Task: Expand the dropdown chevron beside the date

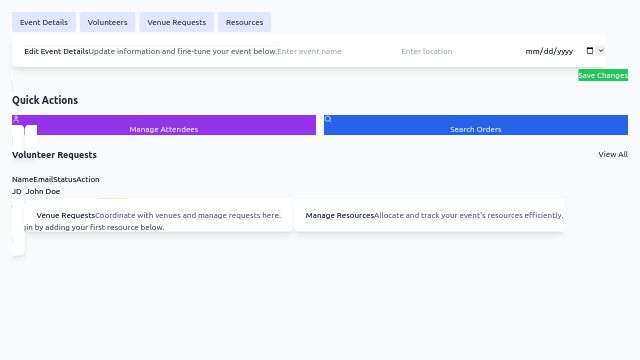Action: (x=600, y=51)
